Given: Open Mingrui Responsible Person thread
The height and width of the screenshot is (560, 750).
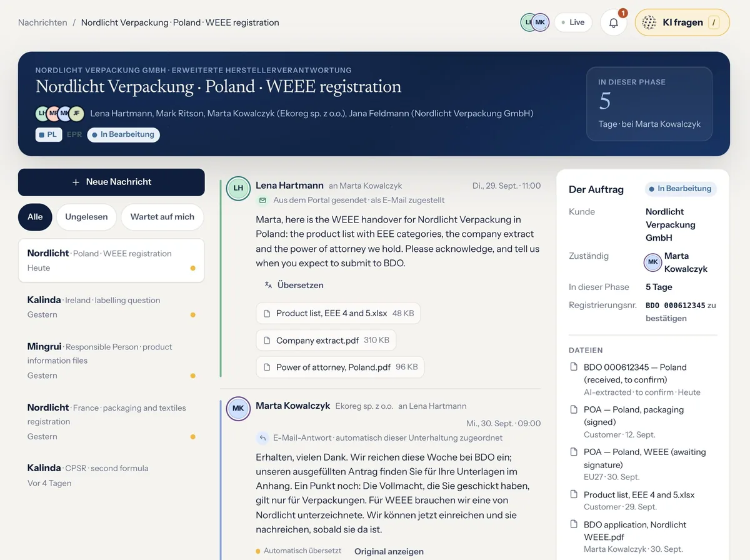Looking at the screenshot, I should tap(111, 361).
